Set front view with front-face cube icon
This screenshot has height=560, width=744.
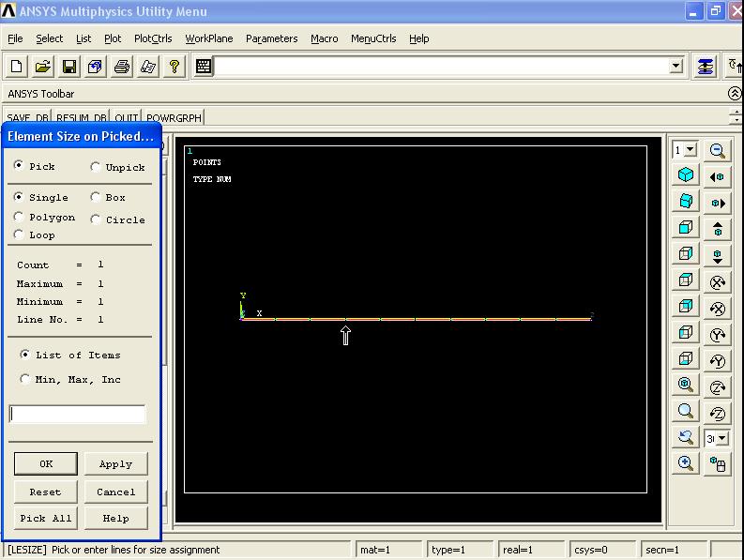click(x=686, y=228)
